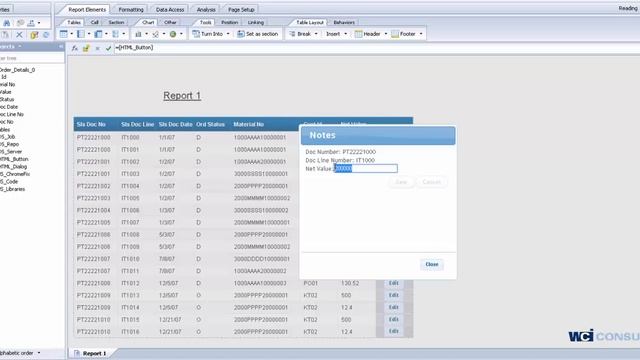Screen dimensions: 640x360
Task: Expand the Break dropdown arrow
Action: coord(316,34)
